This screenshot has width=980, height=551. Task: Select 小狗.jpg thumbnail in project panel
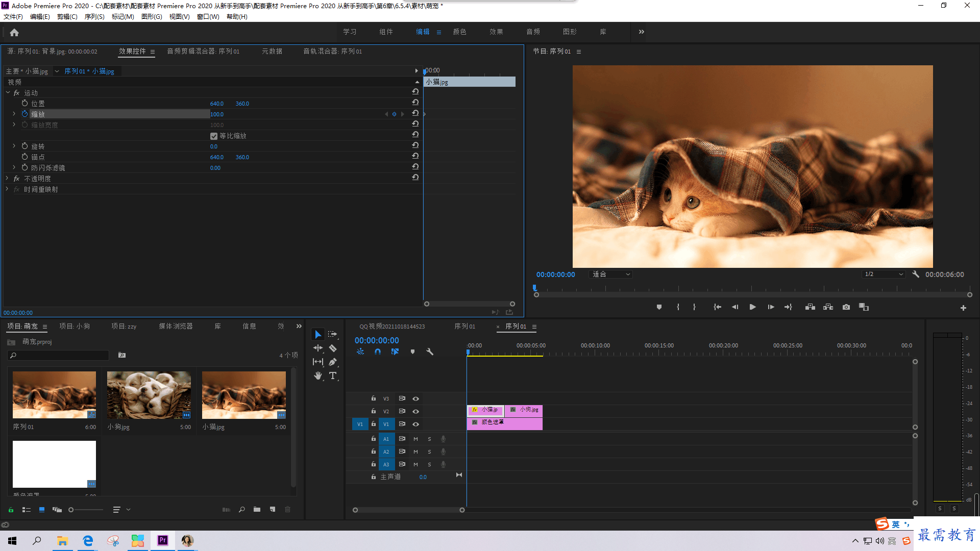149,395
